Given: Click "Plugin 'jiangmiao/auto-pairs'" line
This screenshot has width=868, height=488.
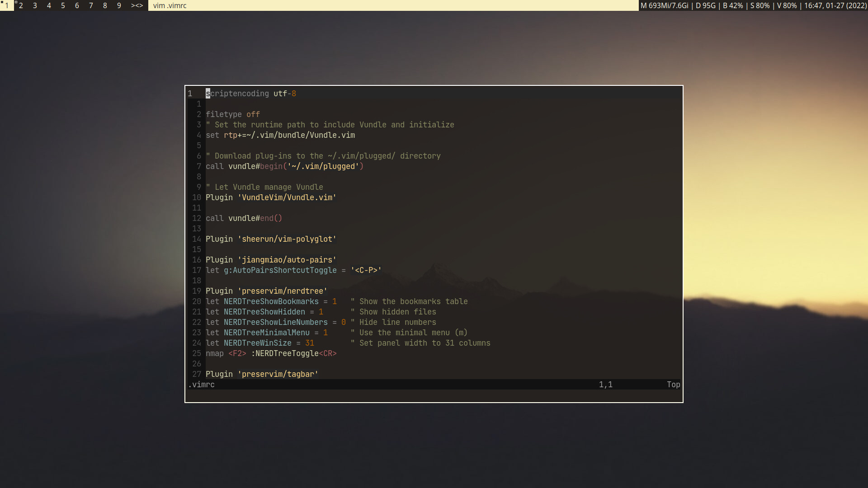Looking at the screenshot, I should (x=271, y=260).
